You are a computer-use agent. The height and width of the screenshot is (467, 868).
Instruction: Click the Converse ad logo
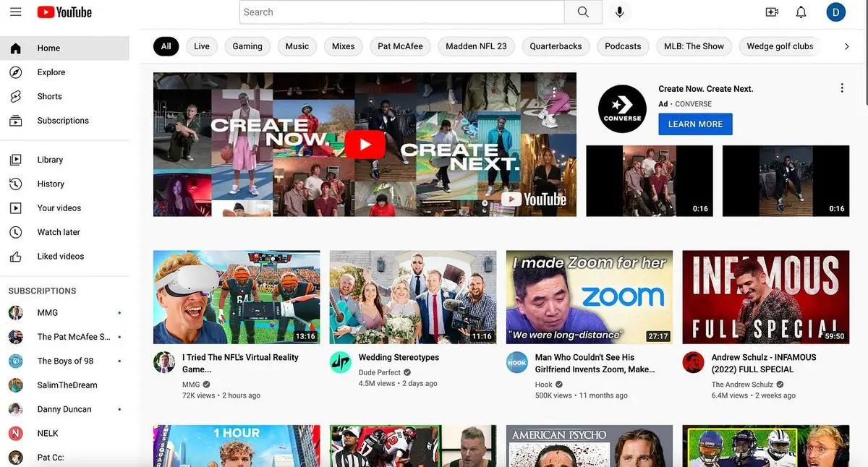pos(622,109)
